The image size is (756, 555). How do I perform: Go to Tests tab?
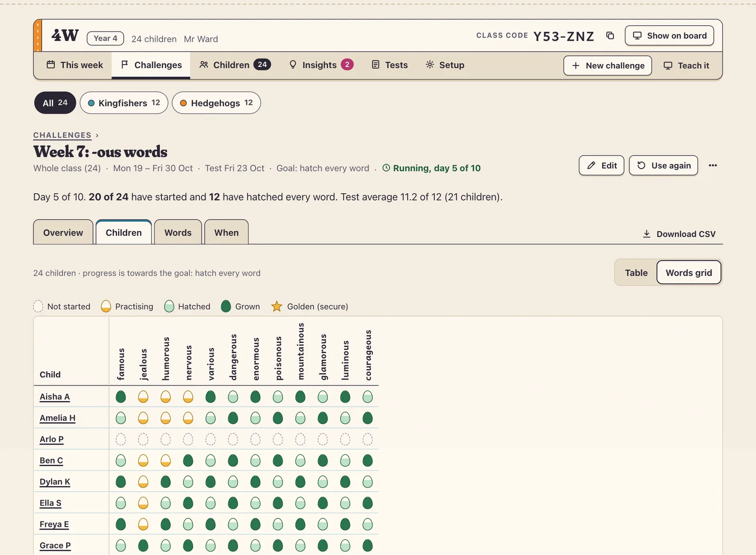point(390,65)
